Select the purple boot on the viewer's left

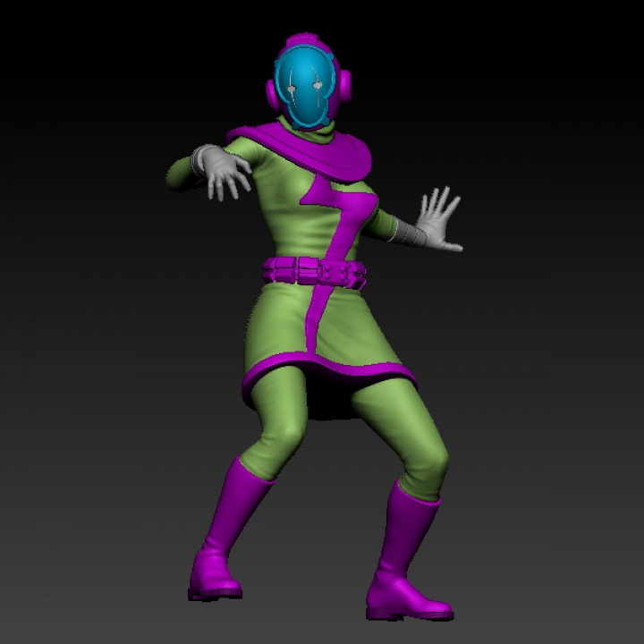coord(222,537)
